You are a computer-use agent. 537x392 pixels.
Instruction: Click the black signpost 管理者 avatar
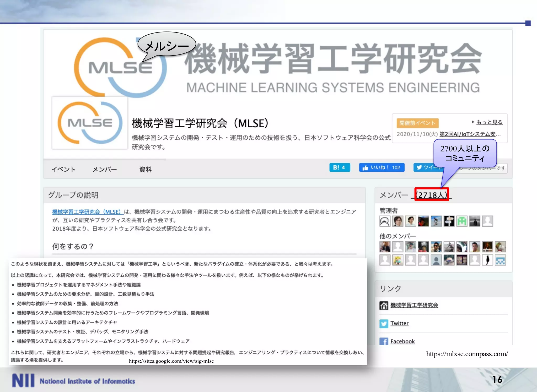click(x=449, y=221)
